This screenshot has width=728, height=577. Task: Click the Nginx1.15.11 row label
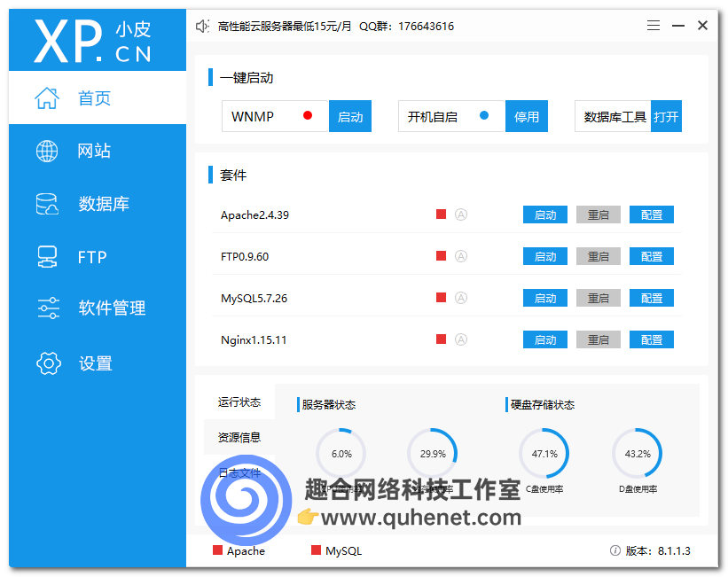click(x=254, y=339)
